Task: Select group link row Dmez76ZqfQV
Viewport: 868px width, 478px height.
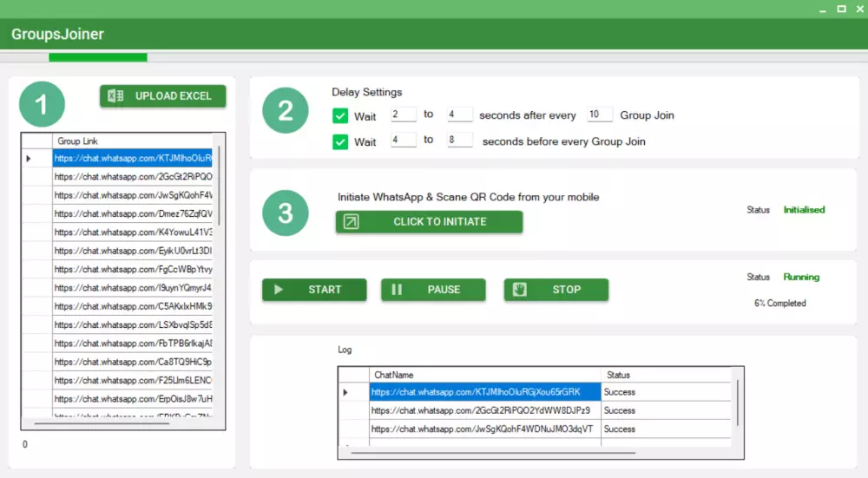Action: 132,213
